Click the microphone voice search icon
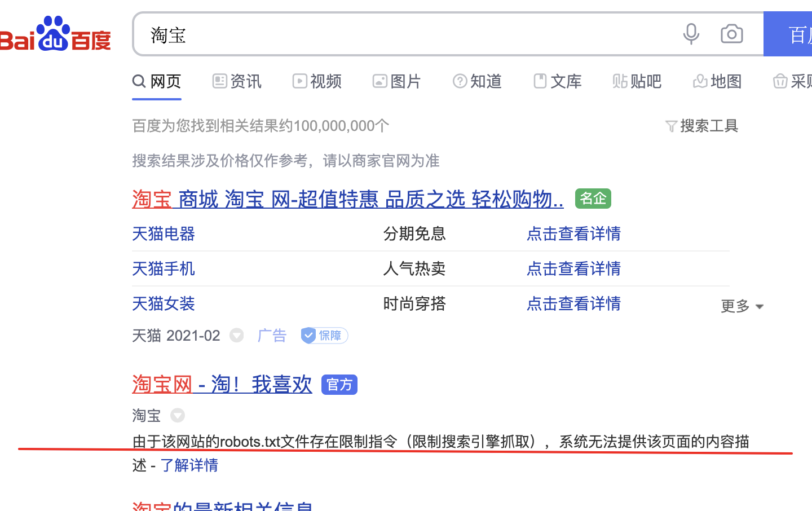Screen dimensions: 812x511 (691, 34)
